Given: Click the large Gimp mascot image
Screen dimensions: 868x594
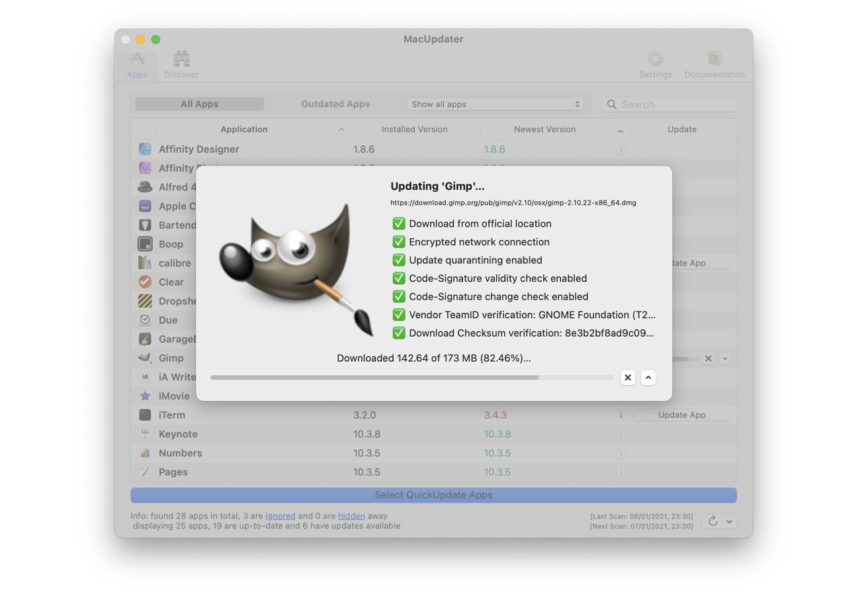Looking at the screenshot, I should [x=296, y=271].
